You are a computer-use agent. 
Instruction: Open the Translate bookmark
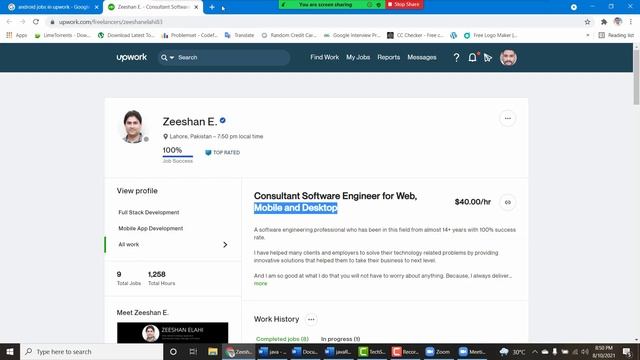pos(240,35)
